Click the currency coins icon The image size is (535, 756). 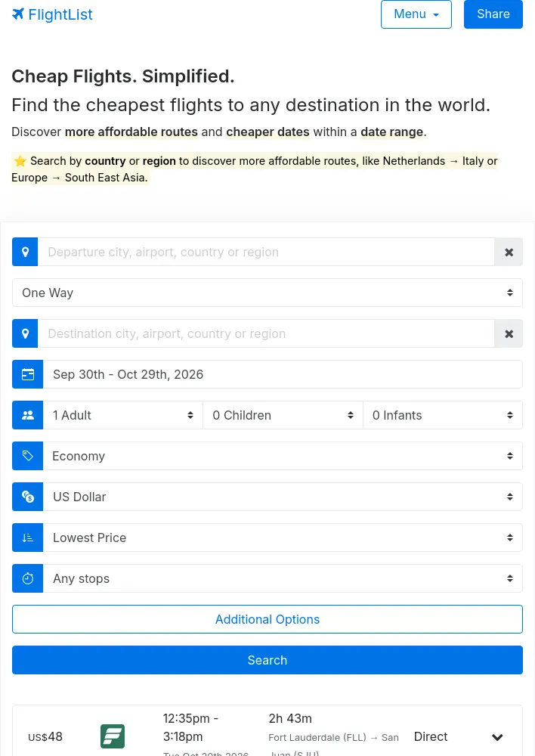[28, 497]
